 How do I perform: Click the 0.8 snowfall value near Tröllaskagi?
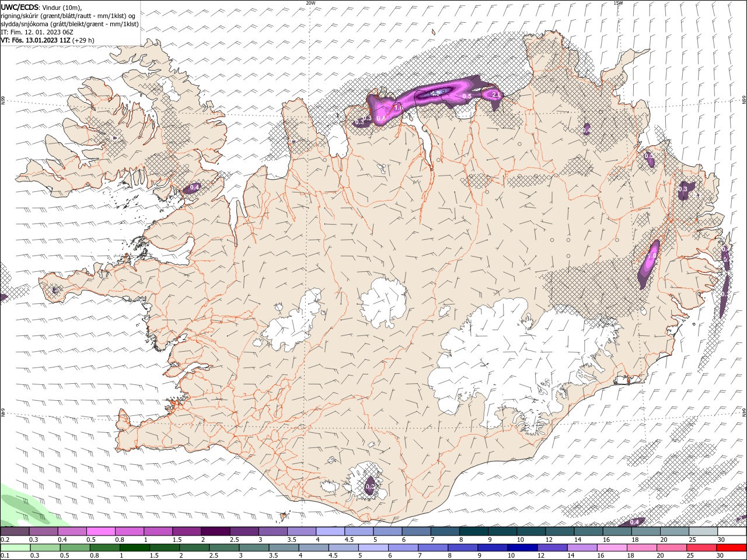[x=381, y=118]
